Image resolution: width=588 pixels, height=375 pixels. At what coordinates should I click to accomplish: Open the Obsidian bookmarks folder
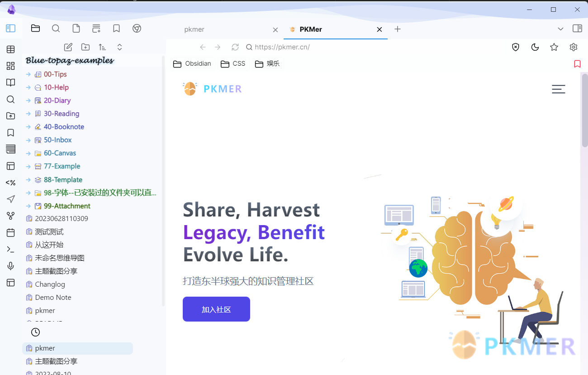point(192,64)
